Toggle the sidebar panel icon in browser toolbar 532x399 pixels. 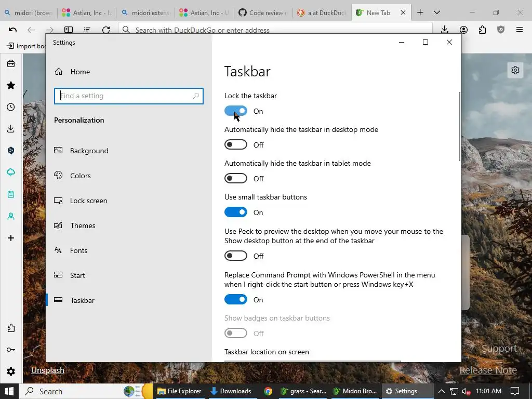tap(69, 30)
